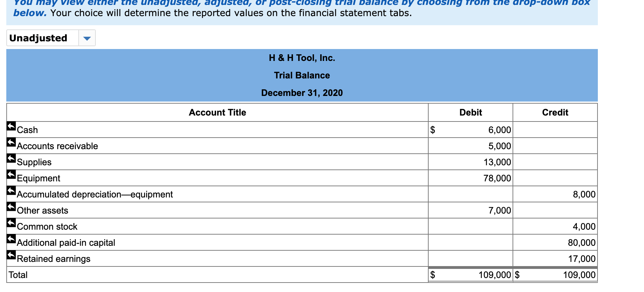Click the undo arrow beside Additional paid-in capital
The width and height of the screenshot is (644, 292).
[x=11, y=238]
